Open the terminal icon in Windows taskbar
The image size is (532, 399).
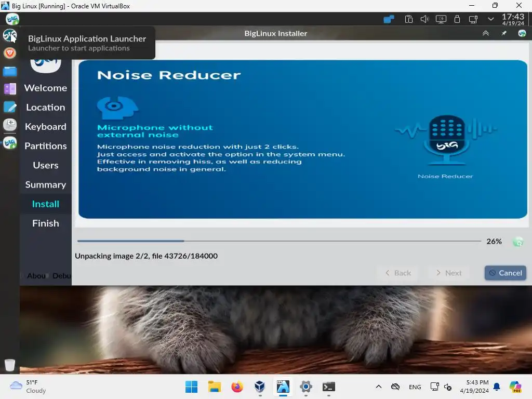pos(328,387)
